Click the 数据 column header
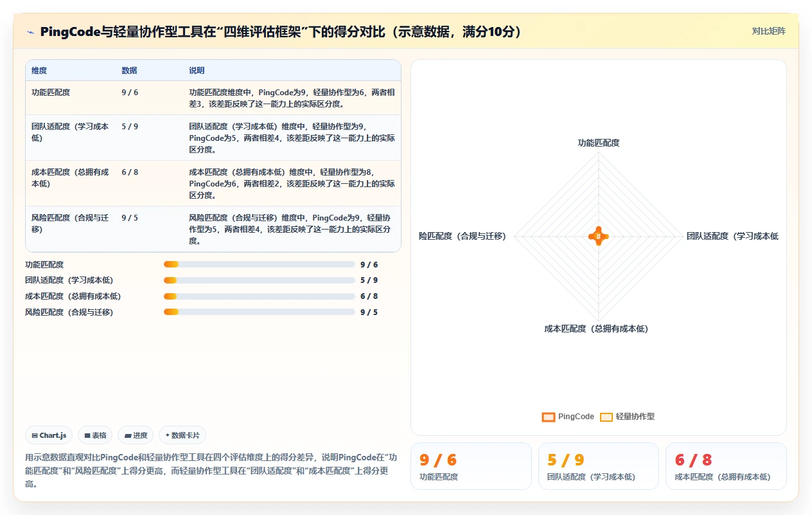Image resolution: width=812 pixels, height=515 pixels. (x=129, y=70)
